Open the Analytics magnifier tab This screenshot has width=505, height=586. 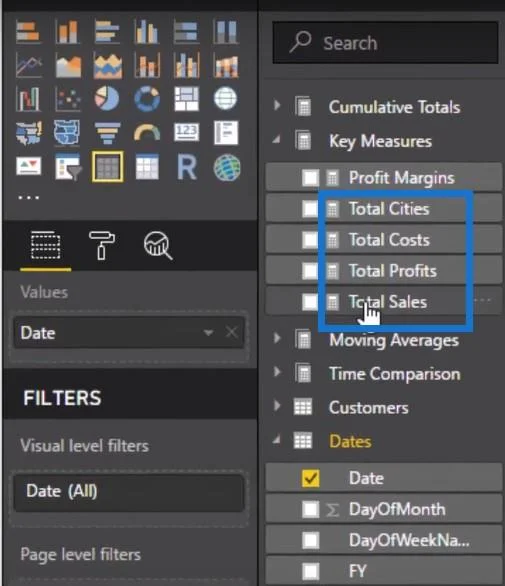(x=158, y=245)
